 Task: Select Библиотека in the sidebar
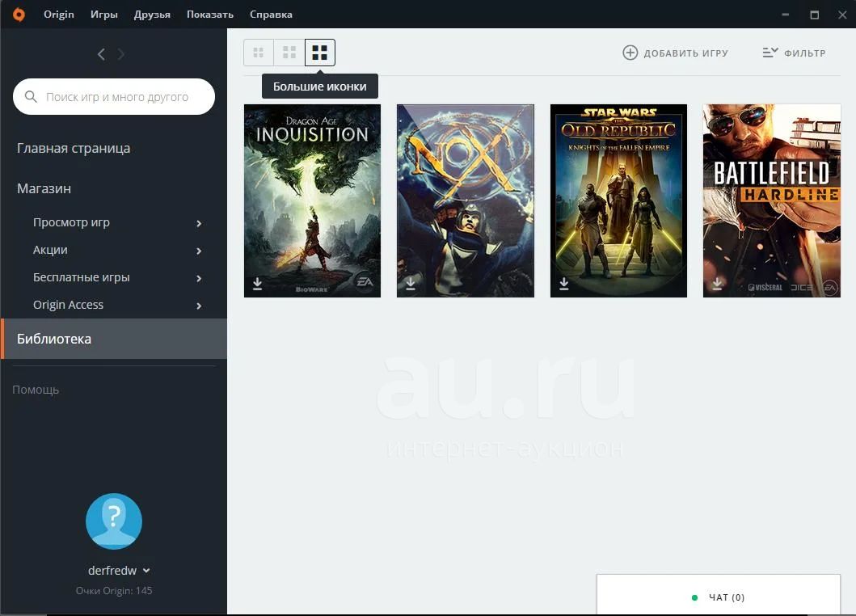tap(113, 339)
